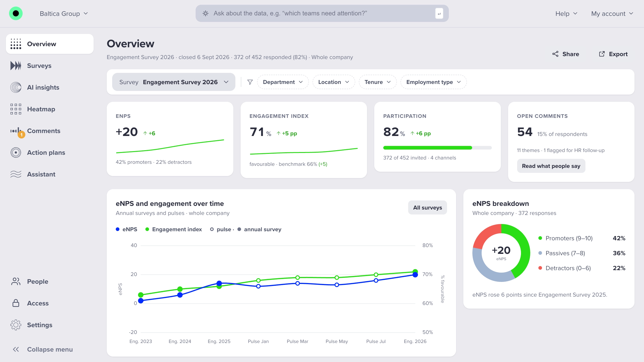The image size is (644, 362).
Task: Click the Overview dotted grid icon
Action: point(16,44)
